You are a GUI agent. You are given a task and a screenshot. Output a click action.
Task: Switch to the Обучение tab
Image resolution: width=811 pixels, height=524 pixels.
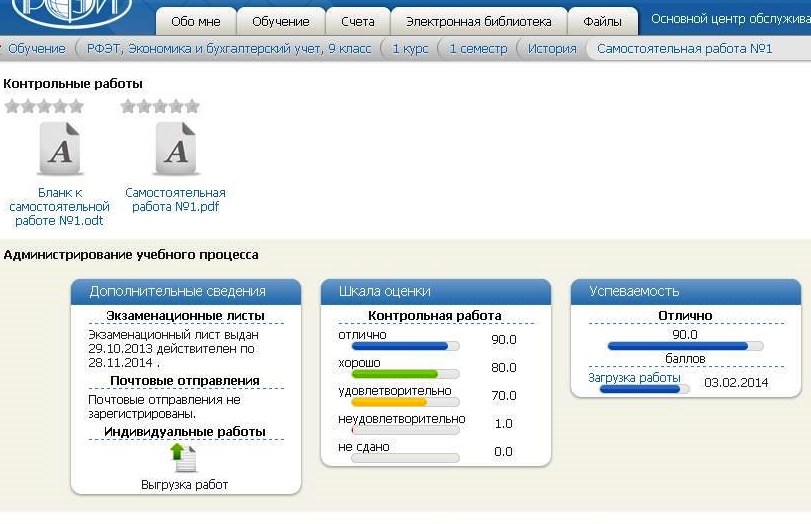280,21
